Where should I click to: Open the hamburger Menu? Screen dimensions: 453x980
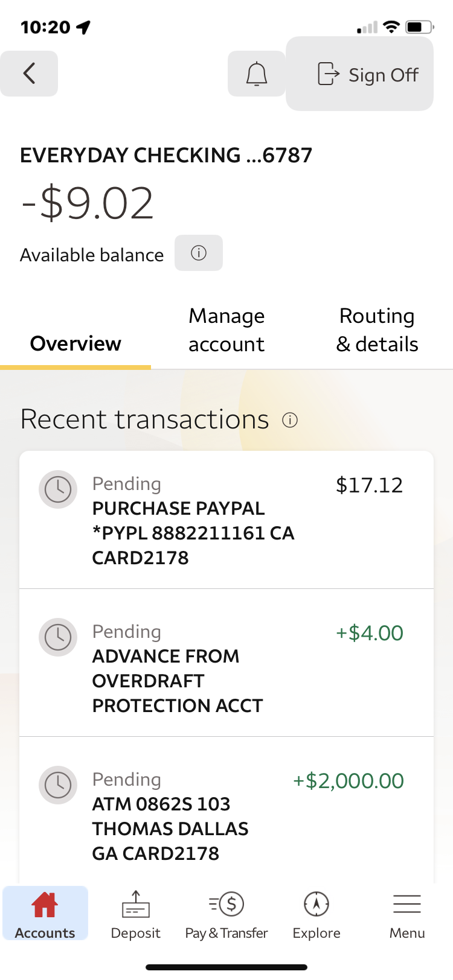(407, 914)
